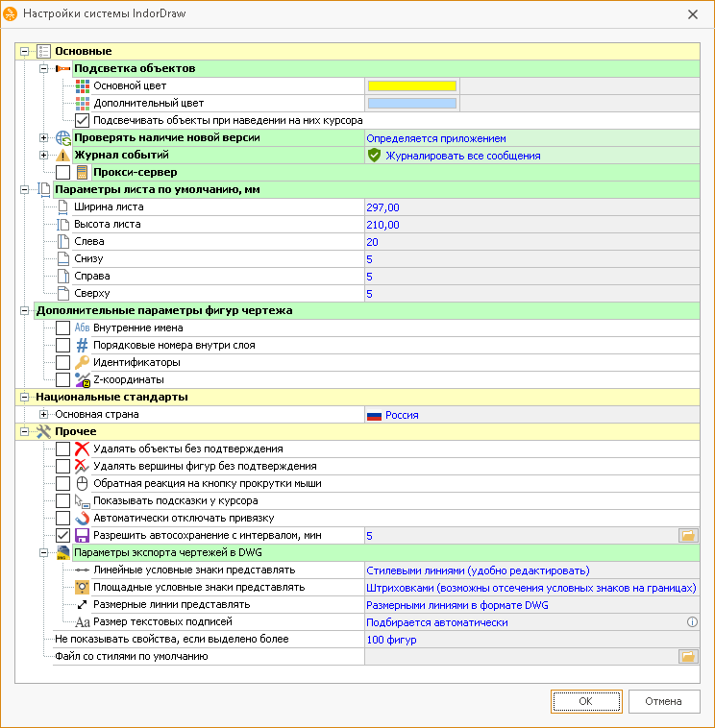The image size is (715, 728).
Task: Click the Прокси-сервер server icon
Action: pos(83,172)
